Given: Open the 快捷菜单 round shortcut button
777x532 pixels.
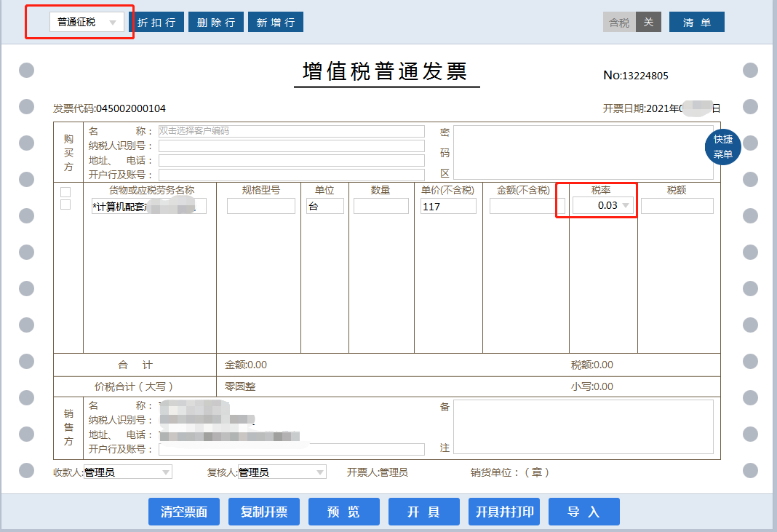Looking at the screenshot, I should (x=722, y=147).
